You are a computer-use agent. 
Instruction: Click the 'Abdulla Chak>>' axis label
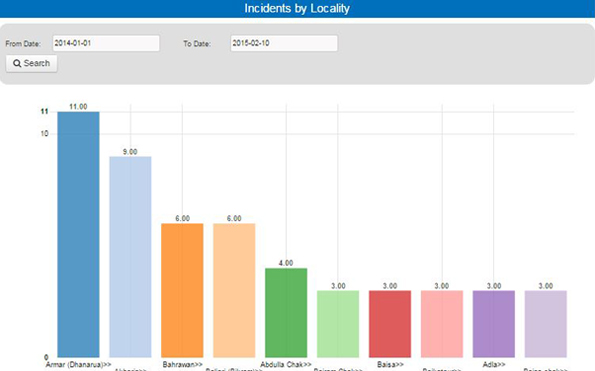286,365
